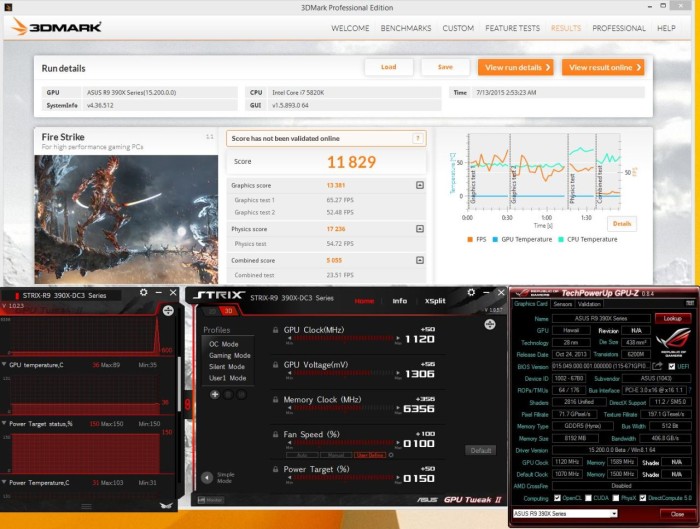Collapse Graphics score section

(420, 185)
